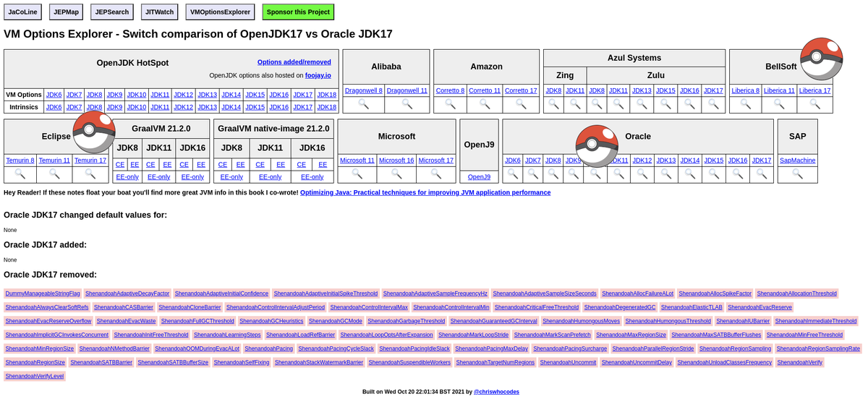Open the OpenJ9 link

pos(479,176)
